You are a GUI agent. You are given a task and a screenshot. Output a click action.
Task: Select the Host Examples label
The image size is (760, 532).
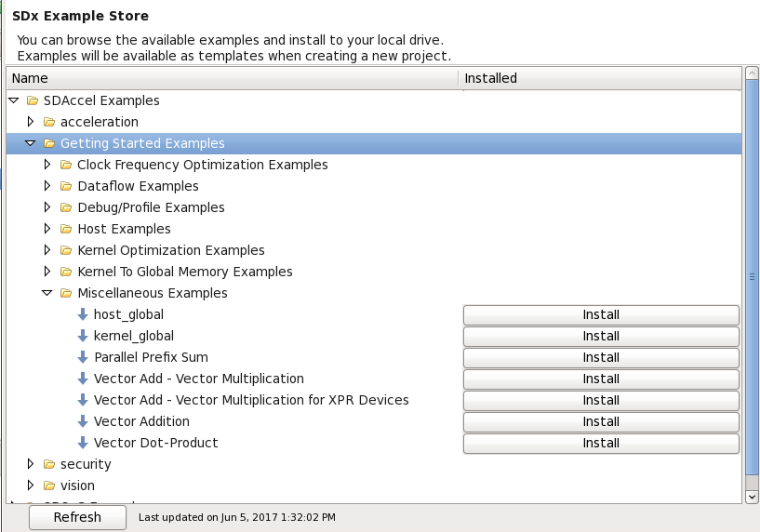coord(124,229)
